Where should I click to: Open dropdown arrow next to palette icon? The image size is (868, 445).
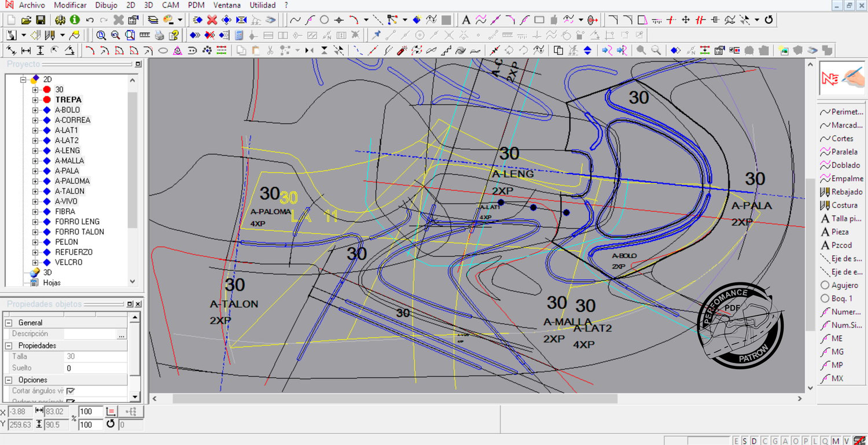[x=180, y=20]
